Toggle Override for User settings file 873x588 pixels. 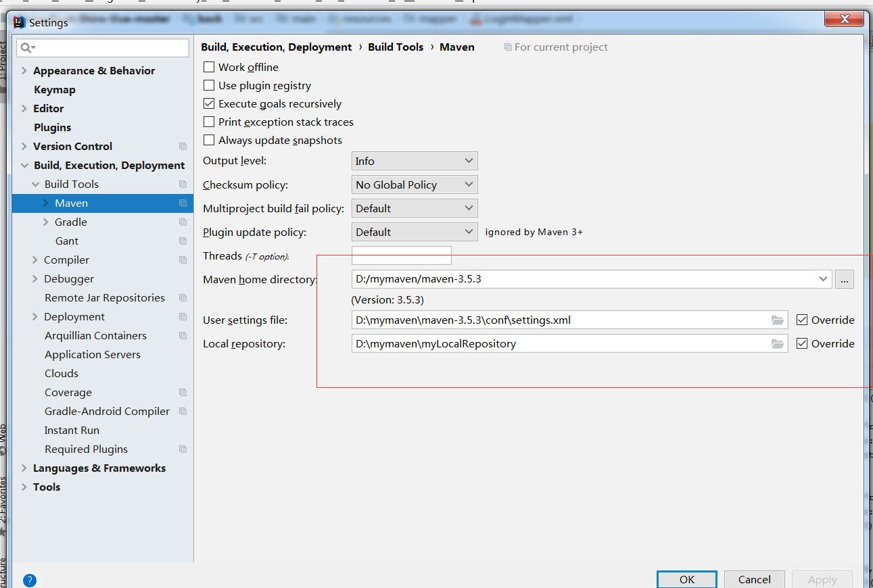(802, 320)
